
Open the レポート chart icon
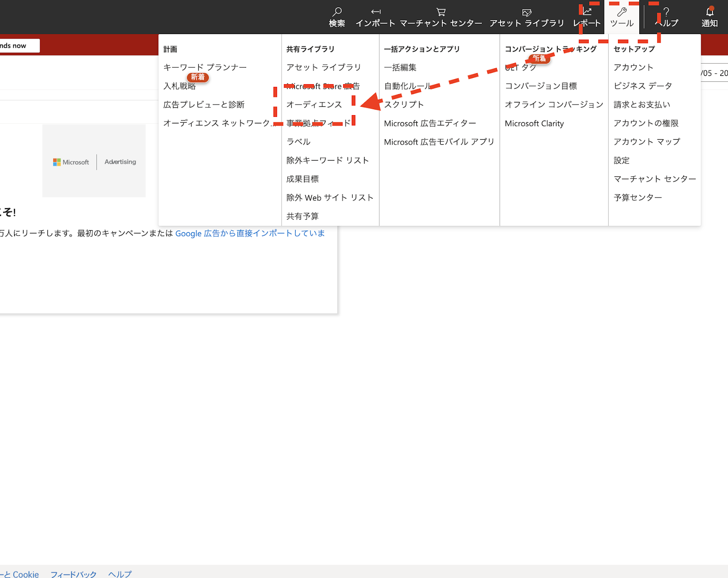[x=587, y=12]
